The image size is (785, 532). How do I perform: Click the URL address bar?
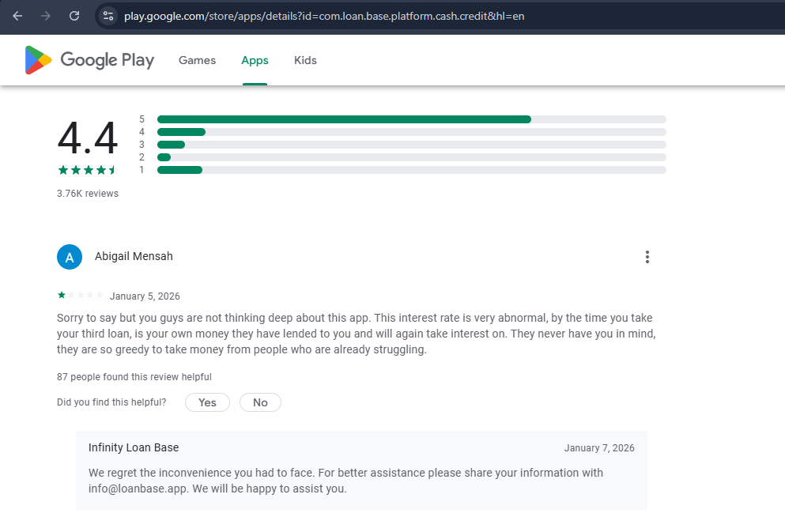[324, 16]
